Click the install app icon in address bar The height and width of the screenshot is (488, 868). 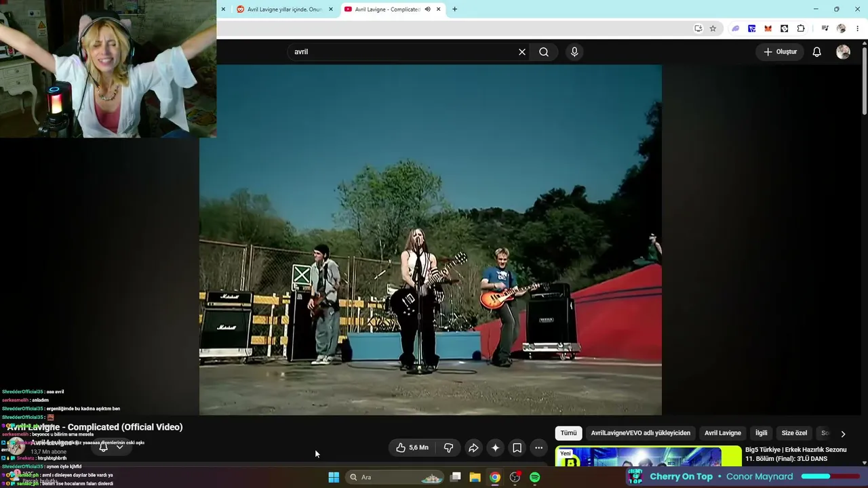[x=698, y=28]
